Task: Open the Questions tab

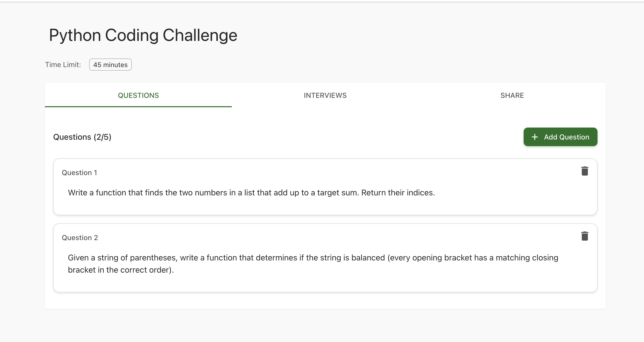Action: [x=138, y=96]
